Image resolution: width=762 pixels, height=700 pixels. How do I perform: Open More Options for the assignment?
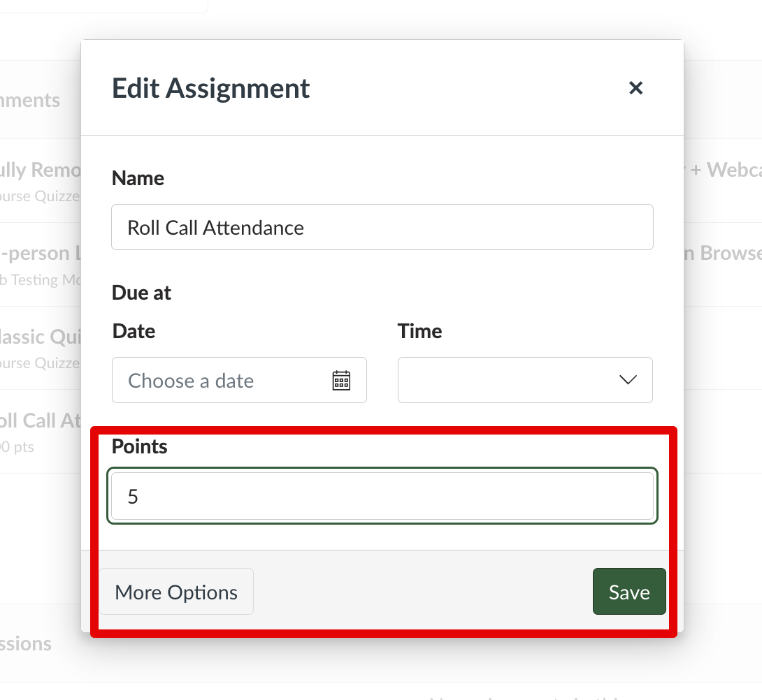[x=176, y=592]
